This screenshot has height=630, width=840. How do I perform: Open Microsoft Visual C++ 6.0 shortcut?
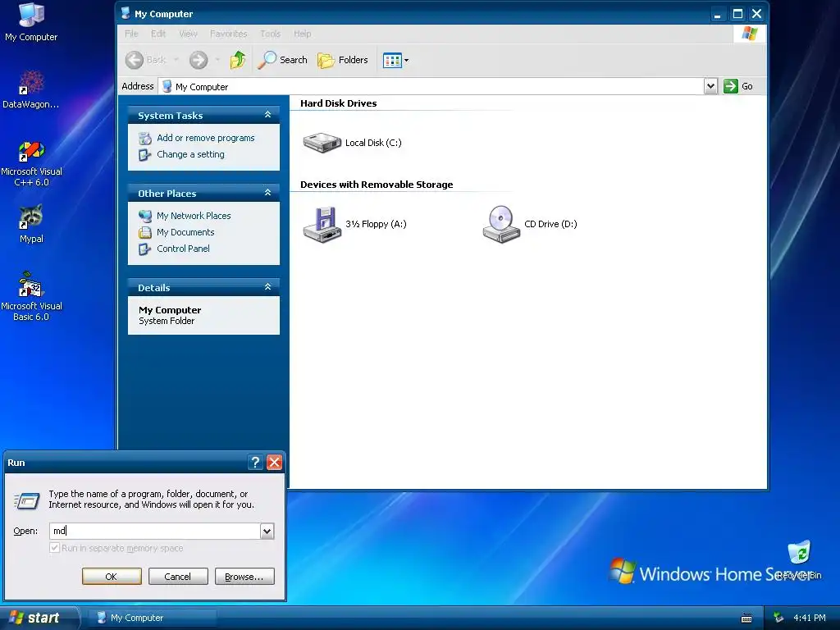[31, 163]
